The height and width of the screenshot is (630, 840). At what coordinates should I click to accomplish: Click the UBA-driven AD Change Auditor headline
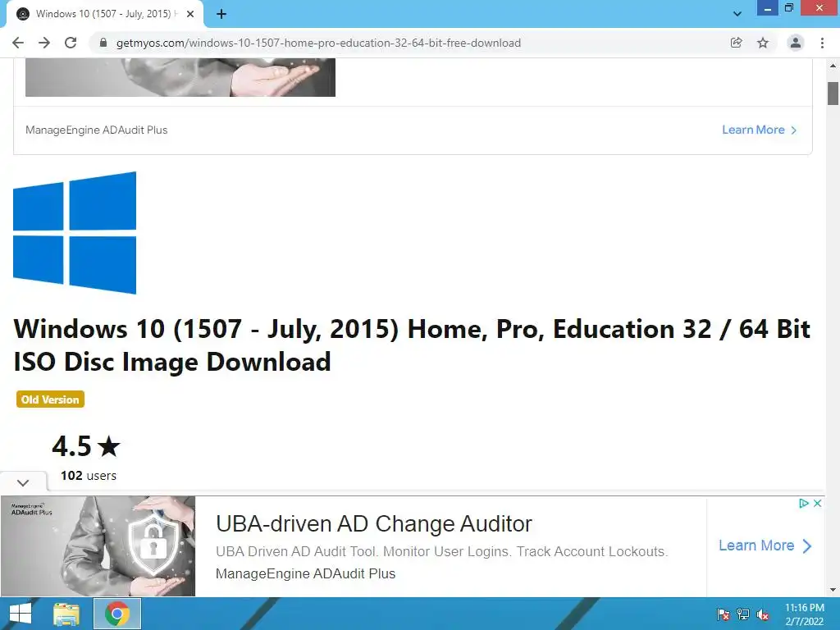tap(374, 524)
